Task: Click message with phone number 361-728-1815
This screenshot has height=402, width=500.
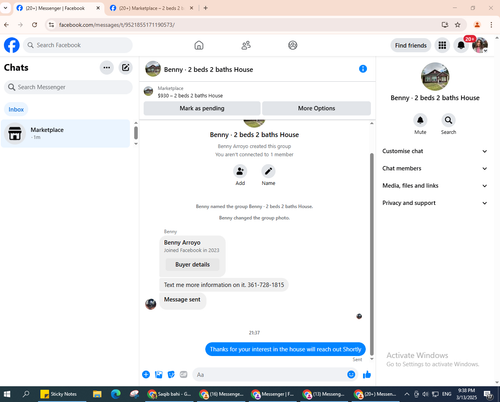Action: pyautogui.click(x=224, y=285)
